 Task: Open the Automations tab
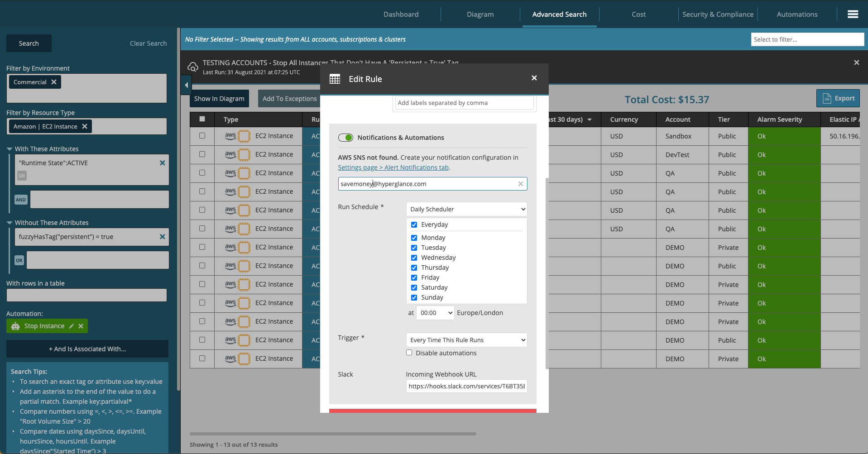797,14
